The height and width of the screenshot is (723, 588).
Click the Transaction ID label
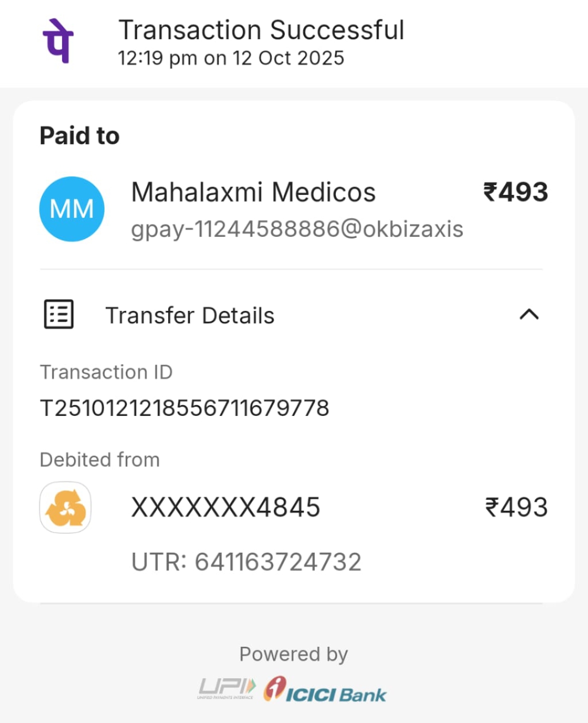coord(106,372)
